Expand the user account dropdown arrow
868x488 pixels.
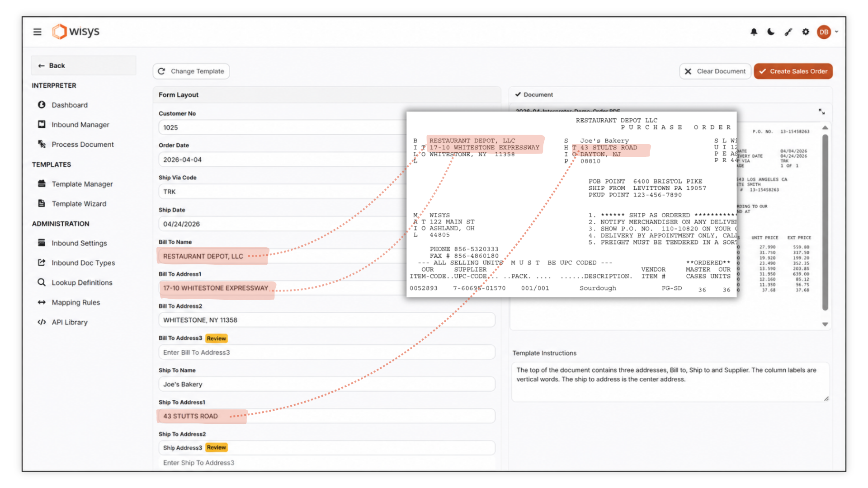coord(837,32)
